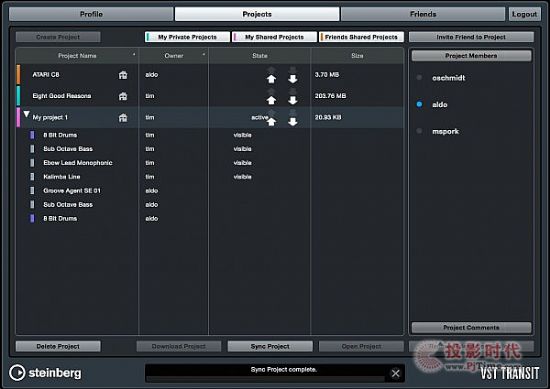550x389 pixels.
Task: Click the sync progress bar
Action: coord(266,378)
